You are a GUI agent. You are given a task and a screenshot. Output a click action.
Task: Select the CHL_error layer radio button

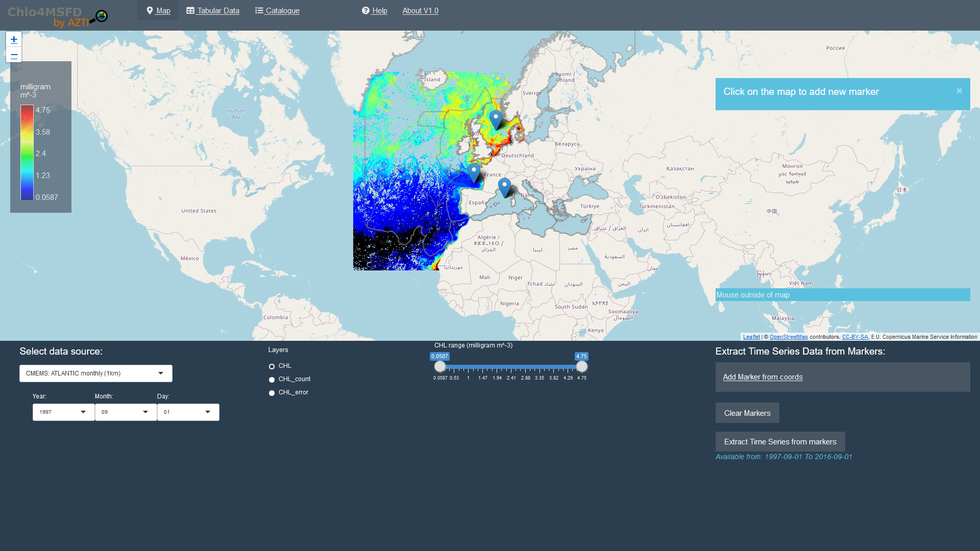tap(272, 393)
